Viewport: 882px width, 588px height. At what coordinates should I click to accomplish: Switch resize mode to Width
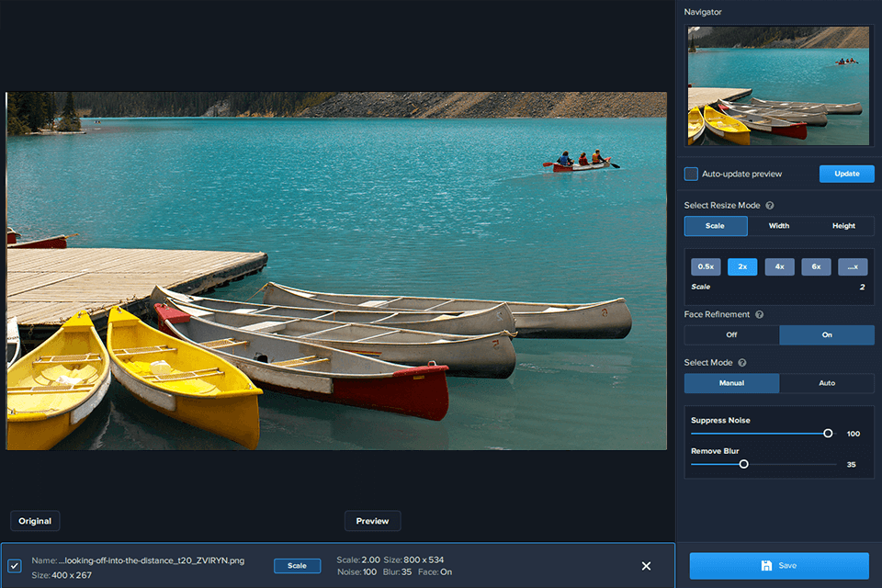click(x=779, y=226)
